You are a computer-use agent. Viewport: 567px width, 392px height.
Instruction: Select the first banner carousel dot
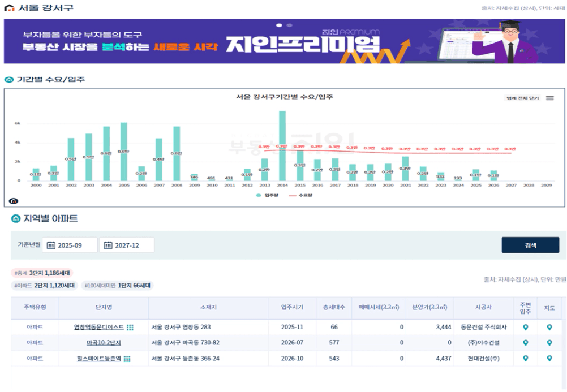click(x=279, y=25)
